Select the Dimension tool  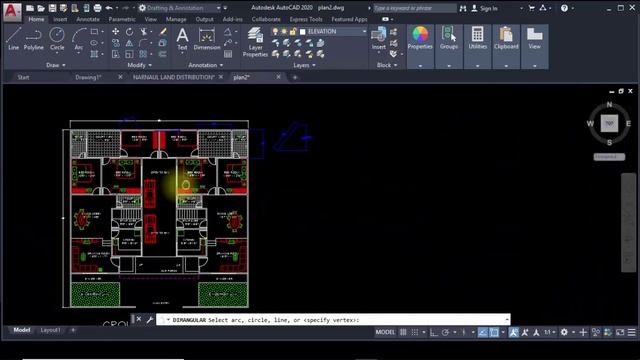coord(207,39)
